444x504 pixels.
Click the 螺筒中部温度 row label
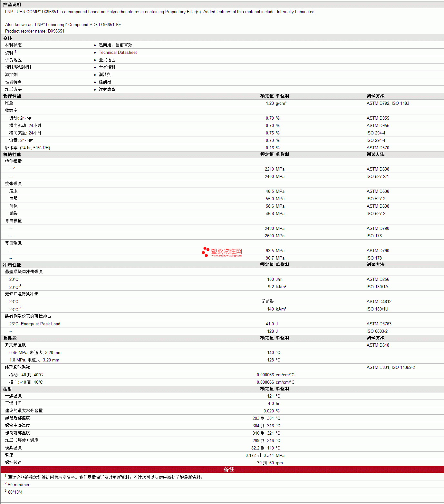click(17, 426)
